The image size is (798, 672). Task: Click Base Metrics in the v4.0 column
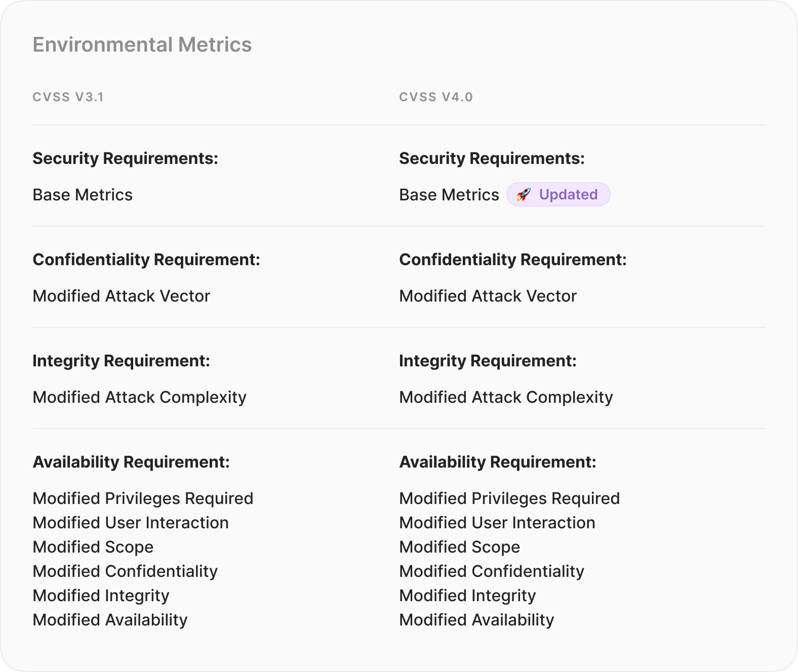[x=449, y=195]
